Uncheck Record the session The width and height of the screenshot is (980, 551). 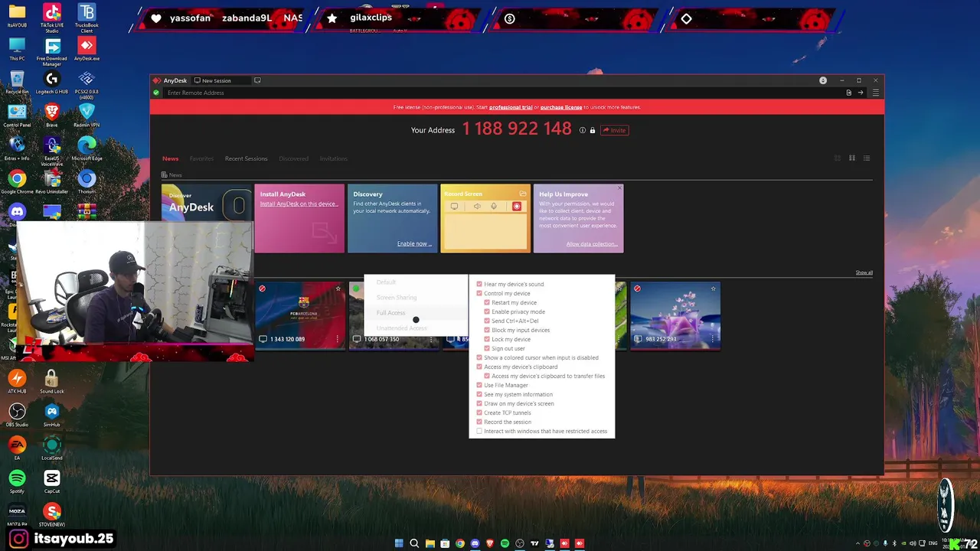pyautogui.click(x=479, y=422)
